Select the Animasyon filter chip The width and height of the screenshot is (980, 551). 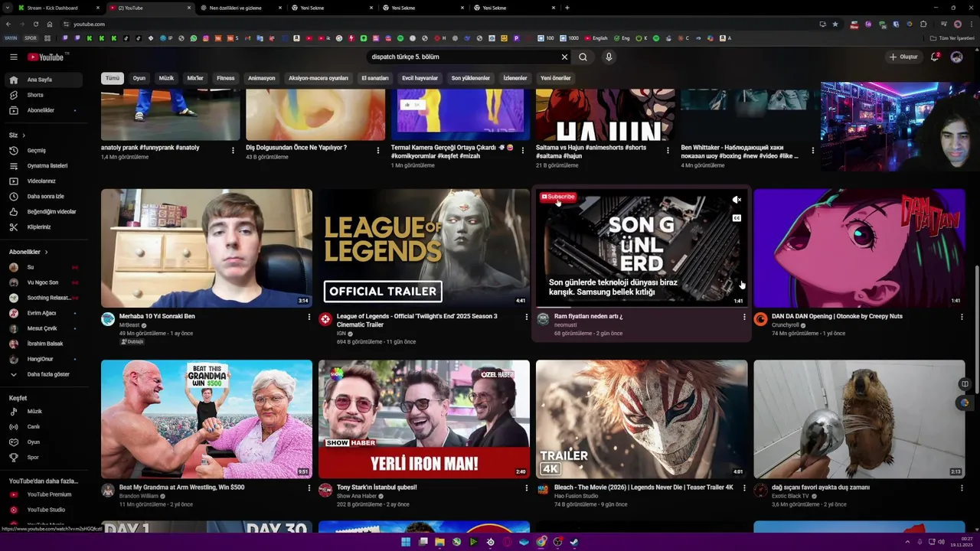point(261,78)
